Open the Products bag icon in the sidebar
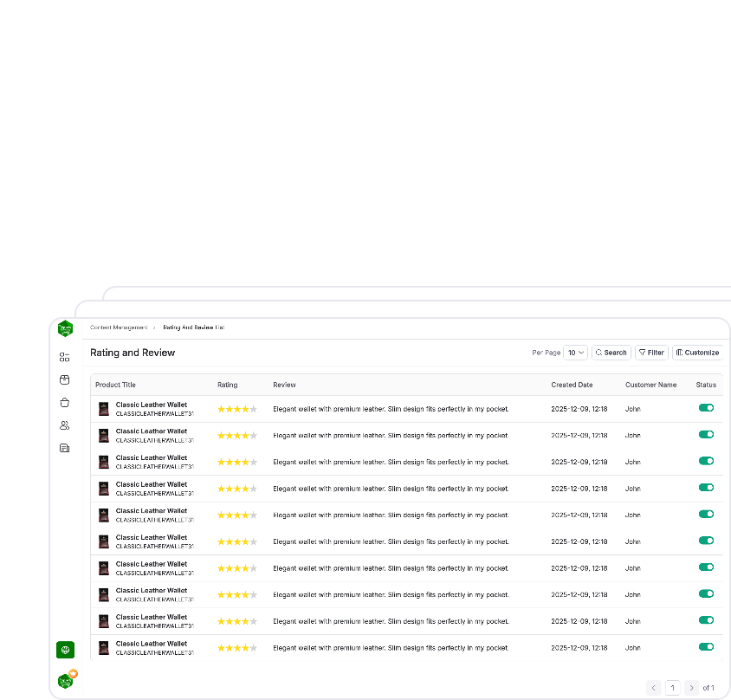 tap(64, 402)
